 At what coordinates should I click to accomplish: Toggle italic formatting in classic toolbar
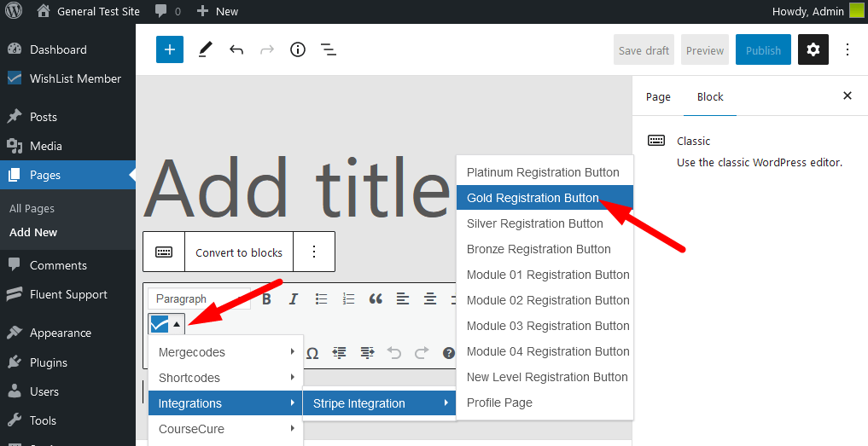tap(294, 299)
